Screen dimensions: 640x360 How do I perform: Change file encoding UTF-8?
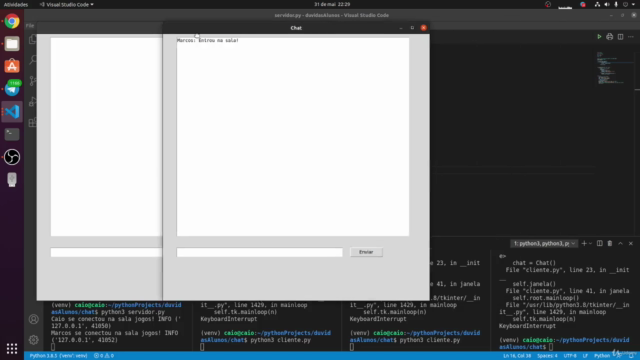570,356
